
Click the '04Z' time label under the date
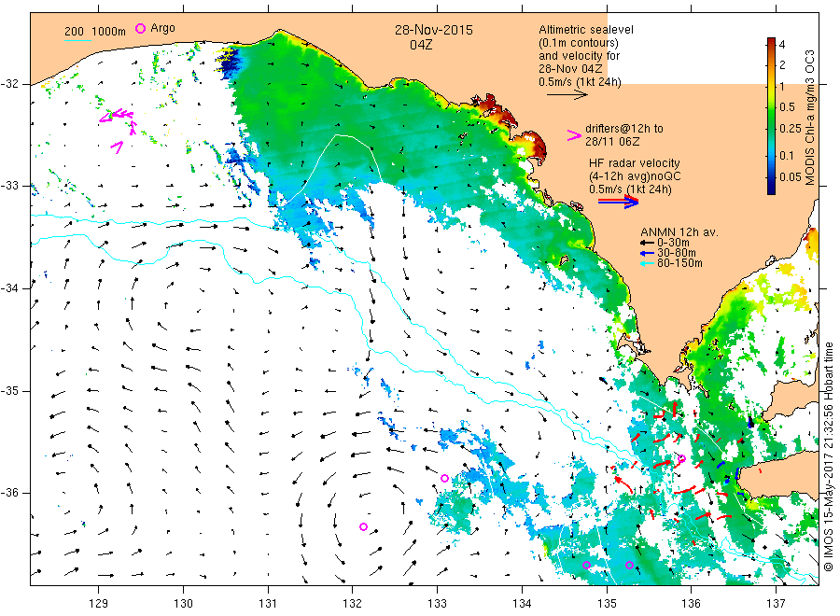[x=421, y=45]
